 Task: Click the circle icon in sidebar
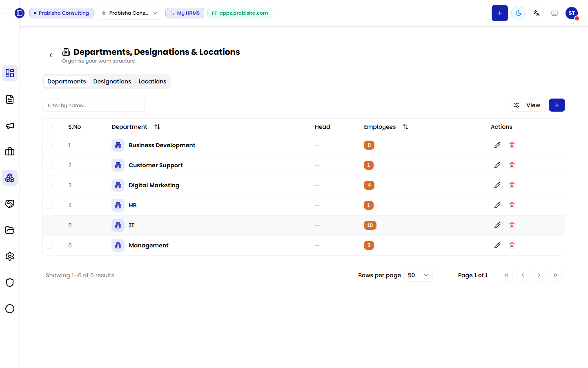tap(10, 309)
